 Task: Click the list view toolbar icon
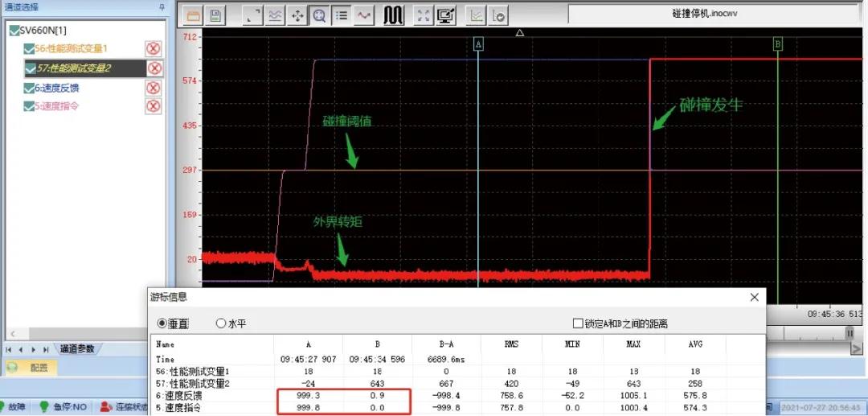coord(342,15)
